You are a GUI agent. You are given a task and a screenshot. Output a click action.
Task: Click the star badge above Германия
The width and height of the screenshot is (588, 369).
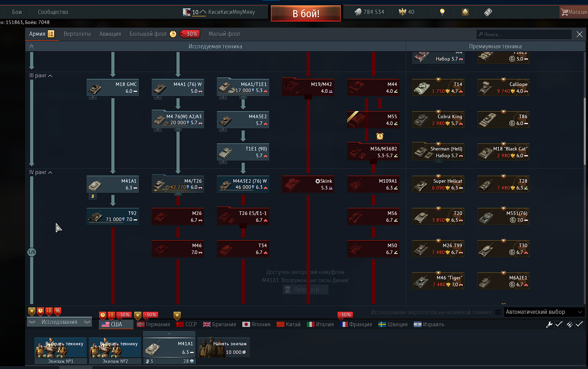pos(138,315)
